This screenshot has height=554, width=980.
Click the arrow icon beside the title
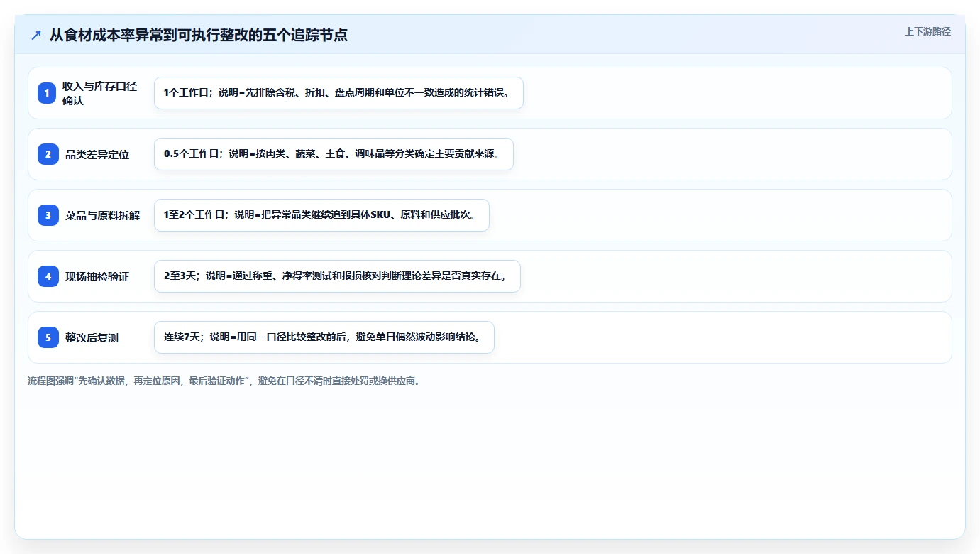tap(36, 36)
